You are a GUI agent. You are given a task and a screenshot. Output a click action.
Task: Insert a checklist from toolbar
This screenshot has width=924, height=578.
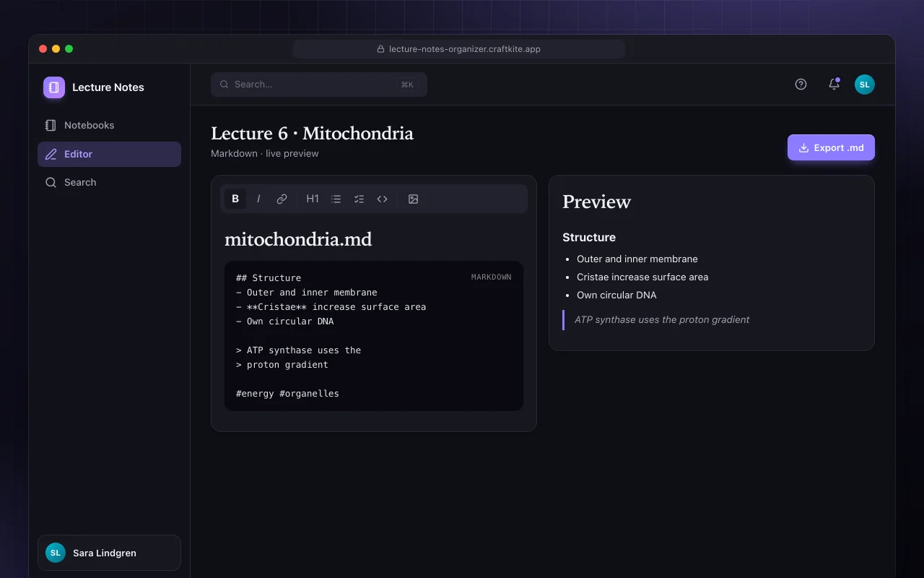[359, 199]
